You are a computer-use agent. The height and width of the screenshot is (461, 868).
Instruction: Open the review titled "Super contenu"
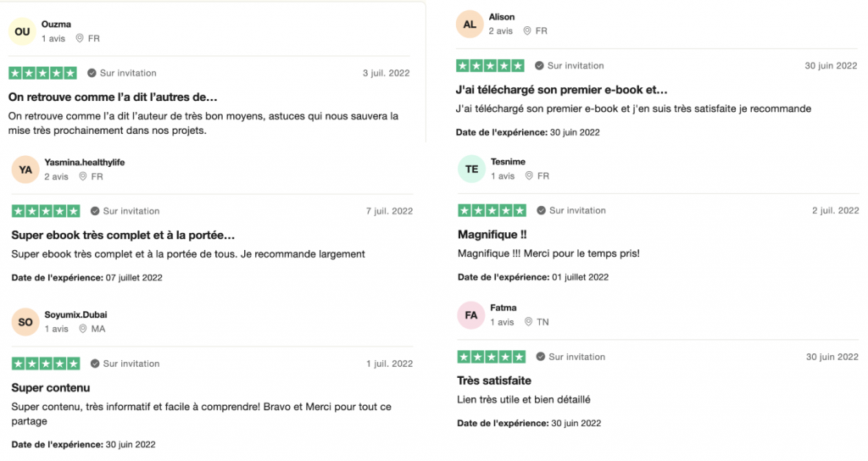(51, 387)
